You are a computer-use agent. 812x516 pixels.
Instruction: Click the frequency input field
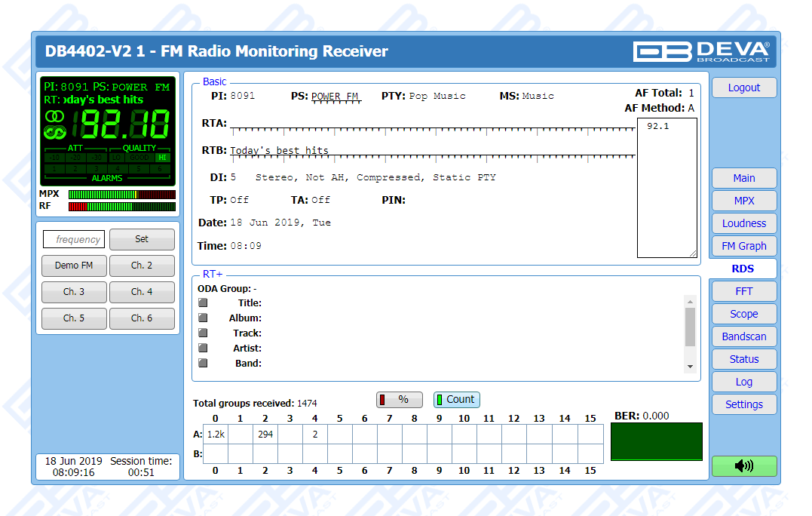73,239
